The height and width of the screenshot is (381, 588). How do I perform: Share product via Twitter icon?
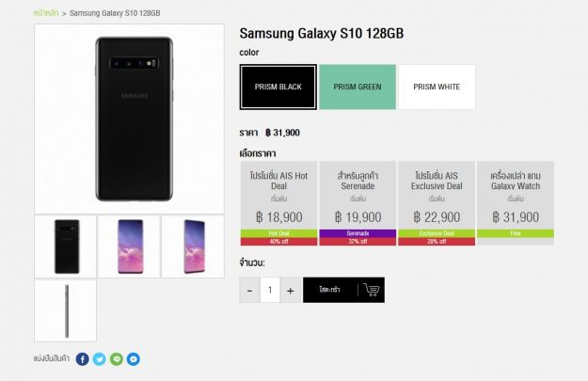100,358
